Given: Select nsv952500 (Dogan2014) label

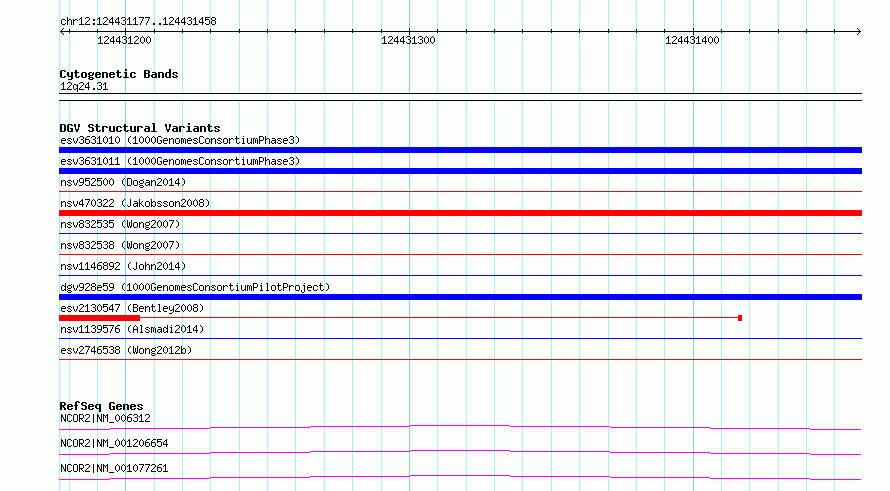Looking at the screenshot, I should [x=123, y=182].
